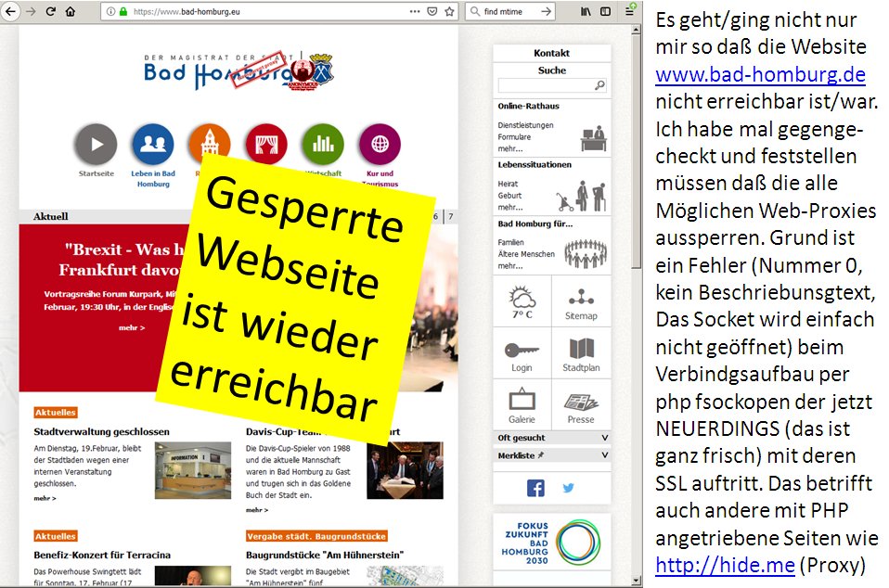Bookmark page with the star icon

click(x=450, y=12)
